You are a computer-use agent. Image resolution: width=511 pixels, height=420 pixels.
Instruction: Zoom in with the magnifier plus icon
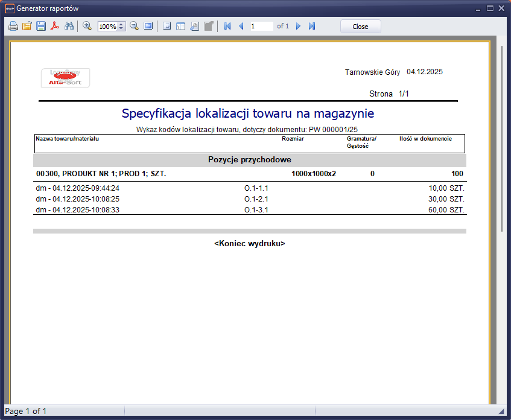coord(87,27)
